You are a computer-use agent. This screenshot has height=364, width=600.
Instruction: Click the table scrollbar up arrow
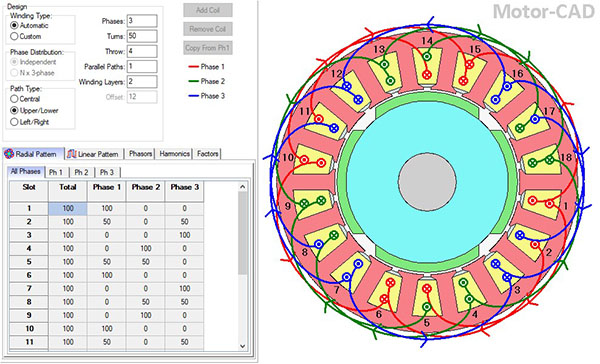pos(243,187)
